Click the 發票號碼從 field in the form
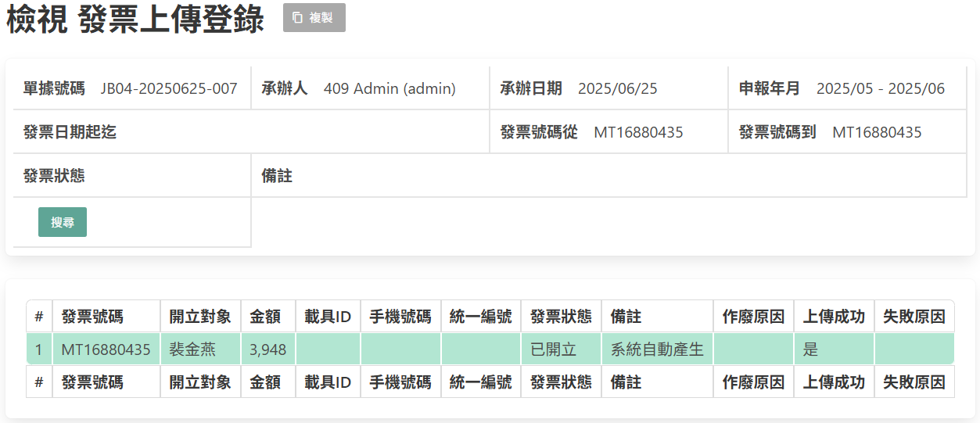 pyautogui.click(x=637, y=132)
